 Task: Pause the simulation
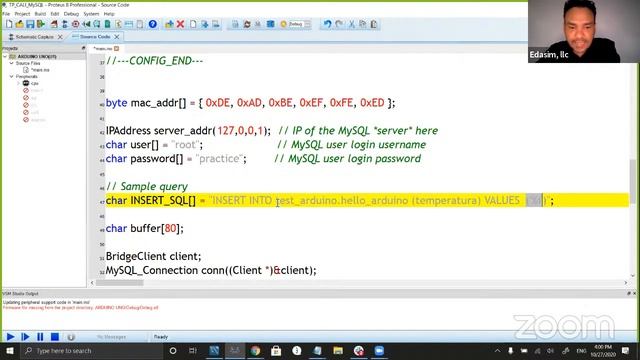pos(40,337)
